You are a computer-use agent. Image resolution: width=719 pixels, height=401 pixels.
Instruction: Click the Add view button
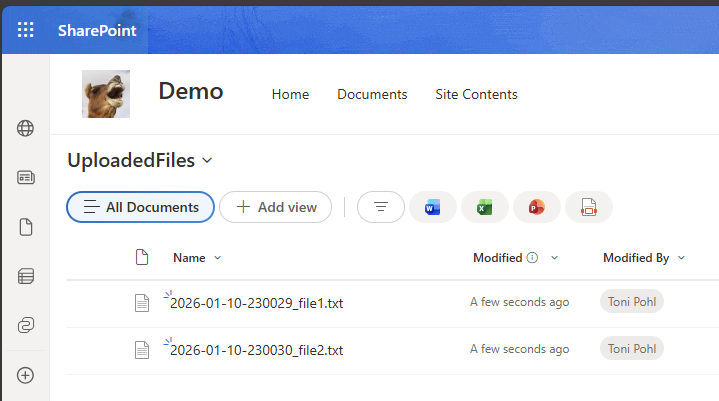pos(275,207)
